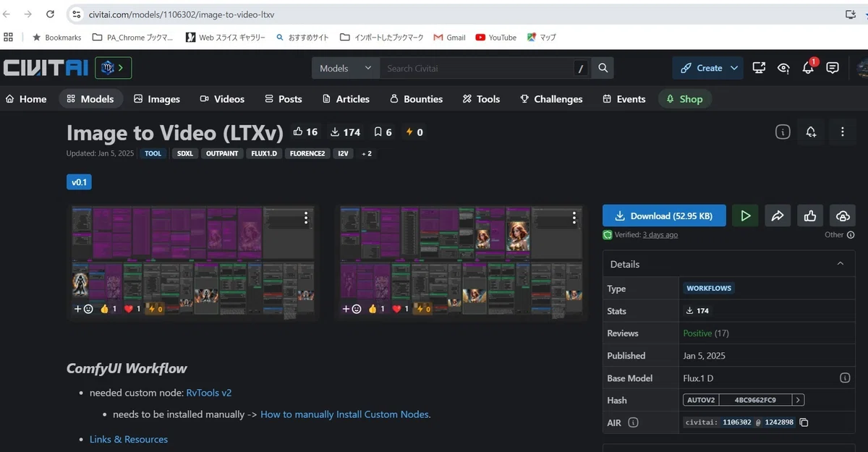Click the bell-plus notify icon near title
Viewport: 868px width, 452px height.
pos(811,132)
